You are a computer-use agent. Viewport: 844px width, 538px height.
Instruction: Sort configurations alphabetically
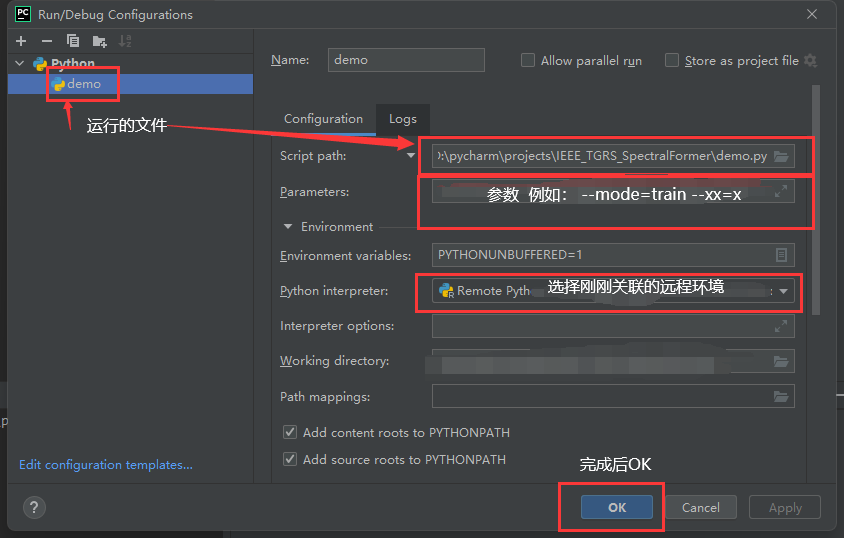click(x=125, y=41)
